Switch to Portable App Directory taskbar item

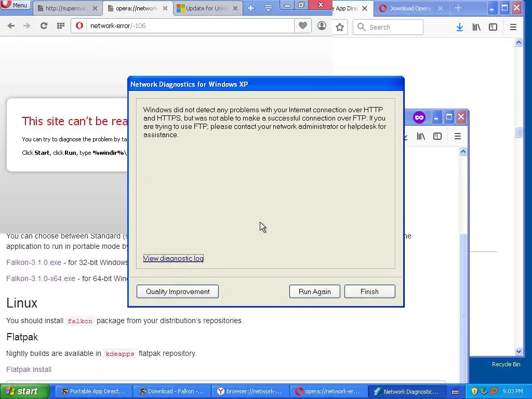(93, 392)
